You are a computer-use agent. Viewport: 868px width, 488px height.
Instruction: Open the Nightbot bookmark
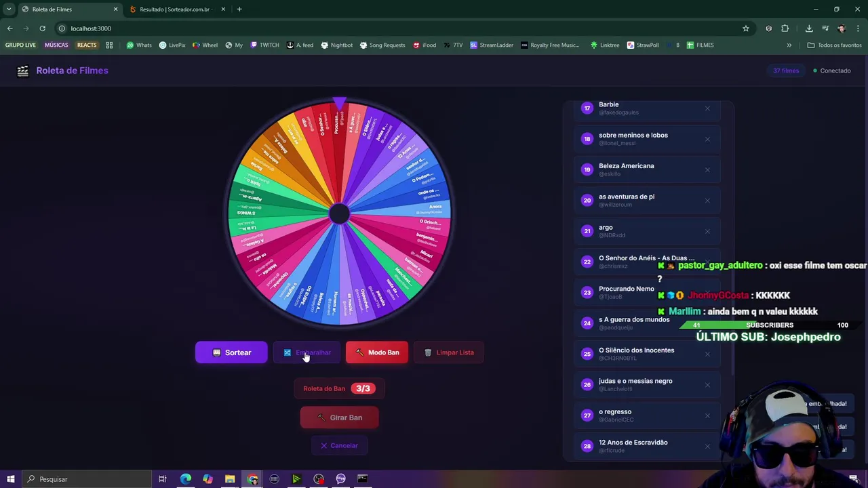[336, 45]
